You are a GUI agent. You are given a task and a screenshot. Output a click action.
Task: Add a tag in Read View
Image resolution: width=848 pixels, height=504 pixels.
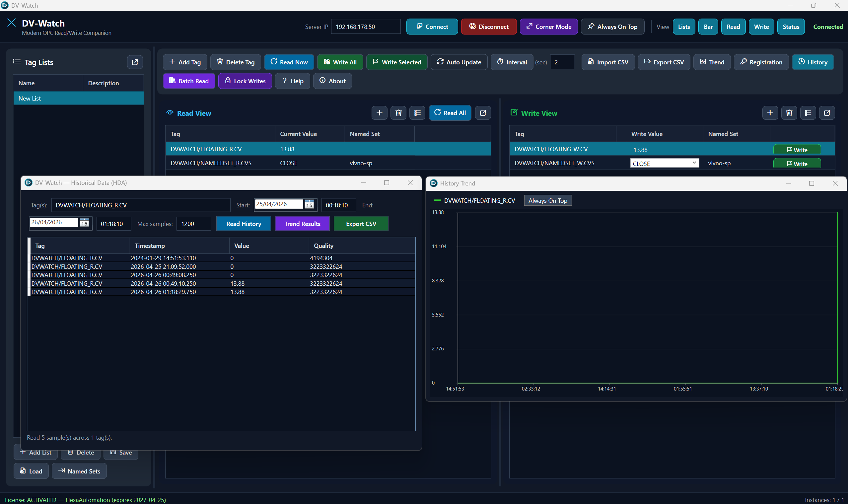coord(379,113)
